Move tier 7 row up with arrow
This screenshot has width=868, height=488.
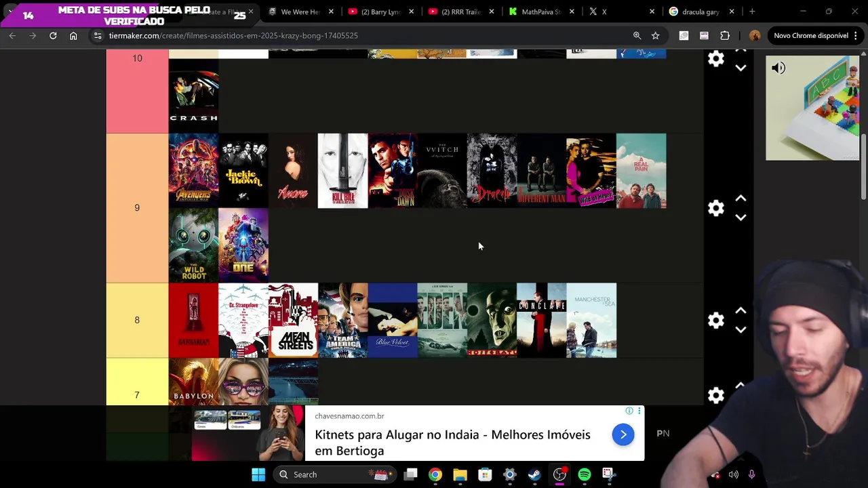pos(741,385)
